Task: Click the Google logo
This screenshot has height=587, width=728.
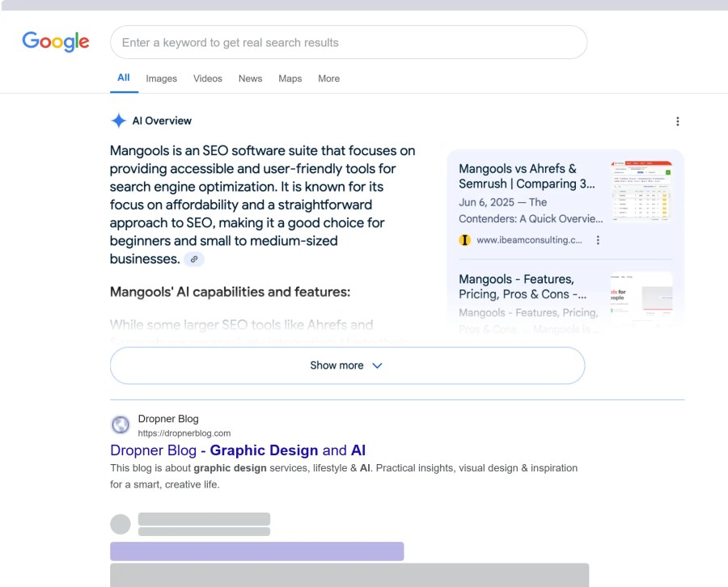Action: pos(55,41)
